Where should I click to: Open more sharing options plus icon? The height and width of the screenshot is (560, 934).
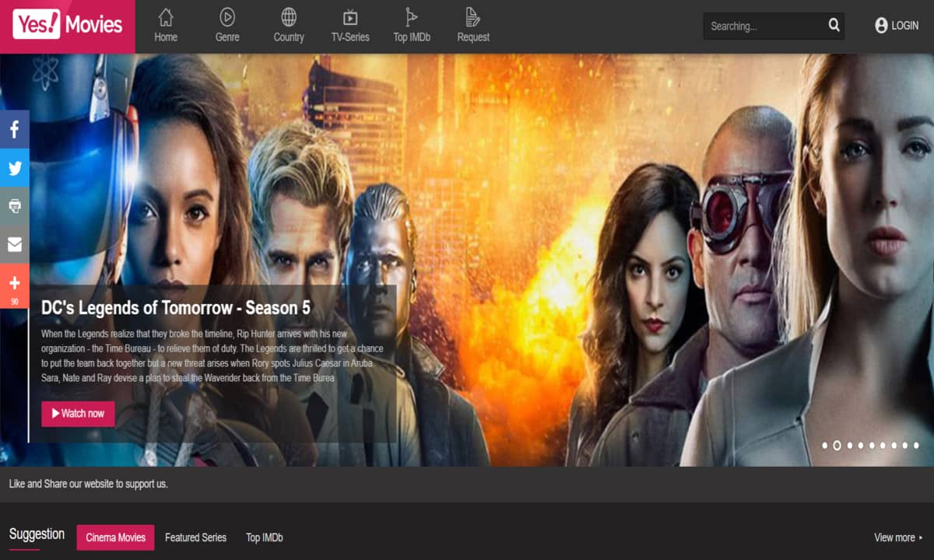coord(14,285)
